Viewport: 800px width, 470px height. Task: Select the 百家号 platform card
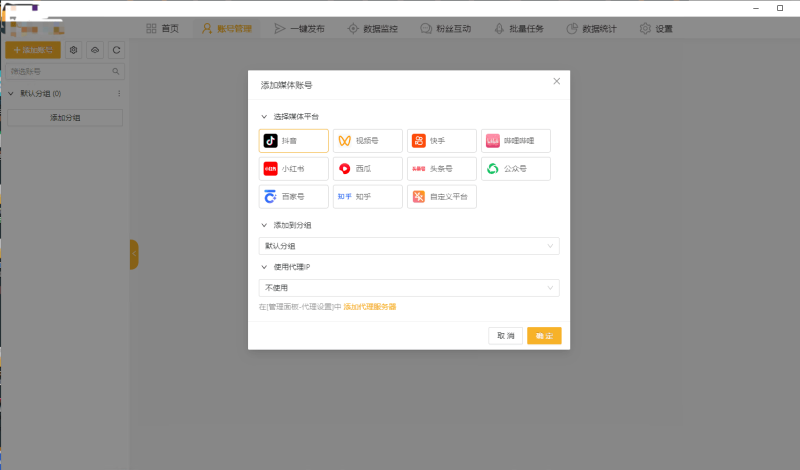pos(293,196)
